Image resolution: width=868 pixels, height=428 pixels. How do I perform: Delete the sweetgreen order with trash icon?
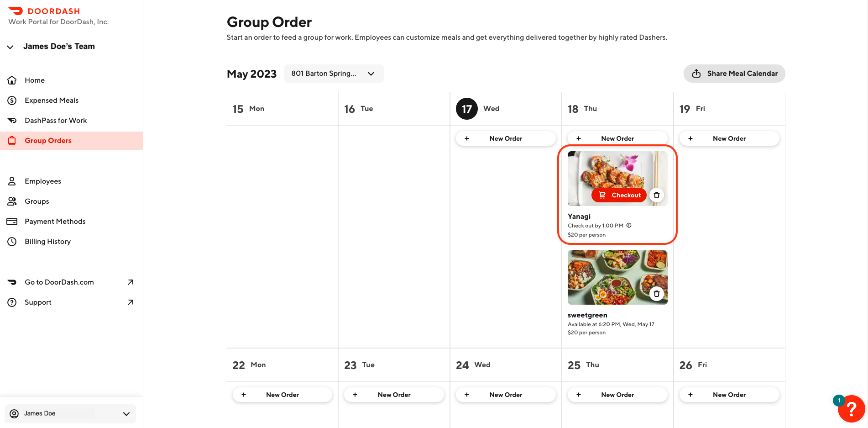[657, 294]
